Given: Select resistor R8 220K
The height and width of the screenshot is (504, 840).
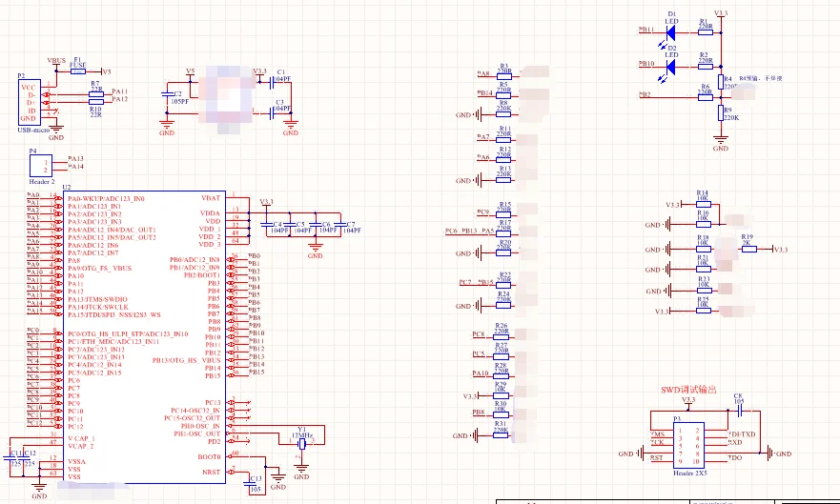Looking at the screenshot, I should pyautogui.click(x=503, y=114).
